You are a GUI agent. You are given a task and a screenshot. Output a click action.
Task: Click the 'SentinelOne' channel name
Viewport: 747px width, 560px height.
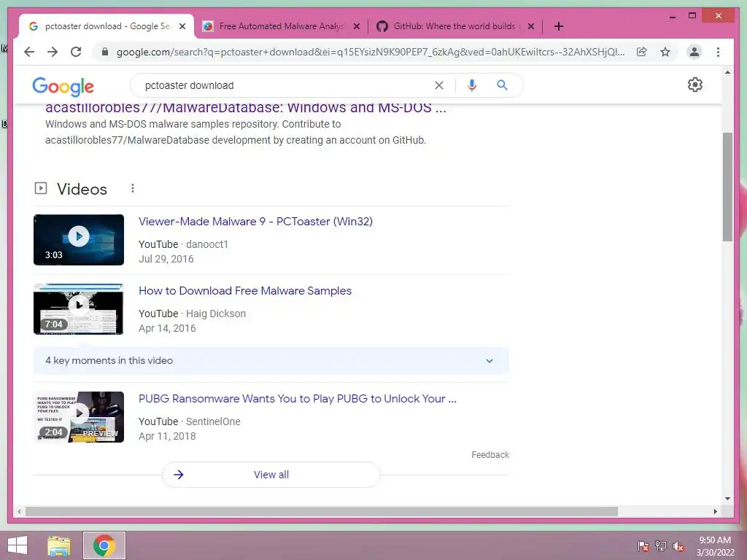(213, 422)
